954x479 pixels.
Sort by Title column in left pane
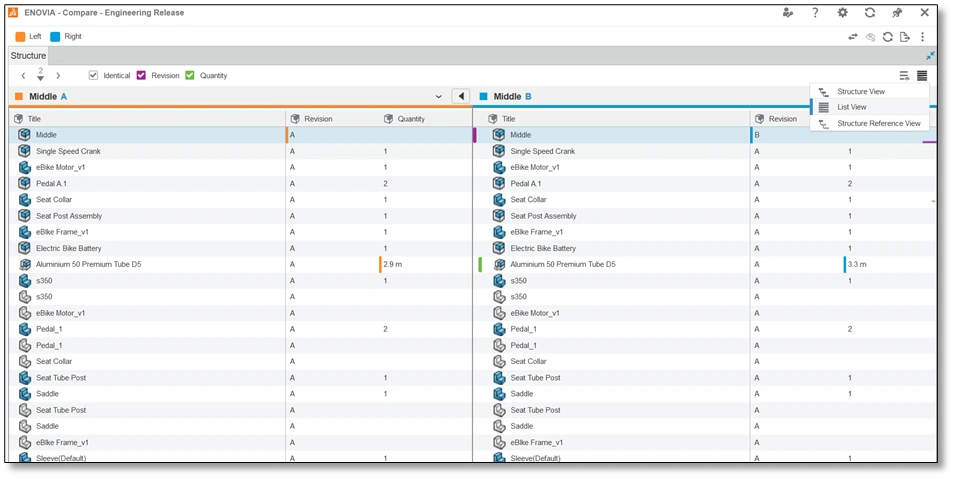[34, 119]
